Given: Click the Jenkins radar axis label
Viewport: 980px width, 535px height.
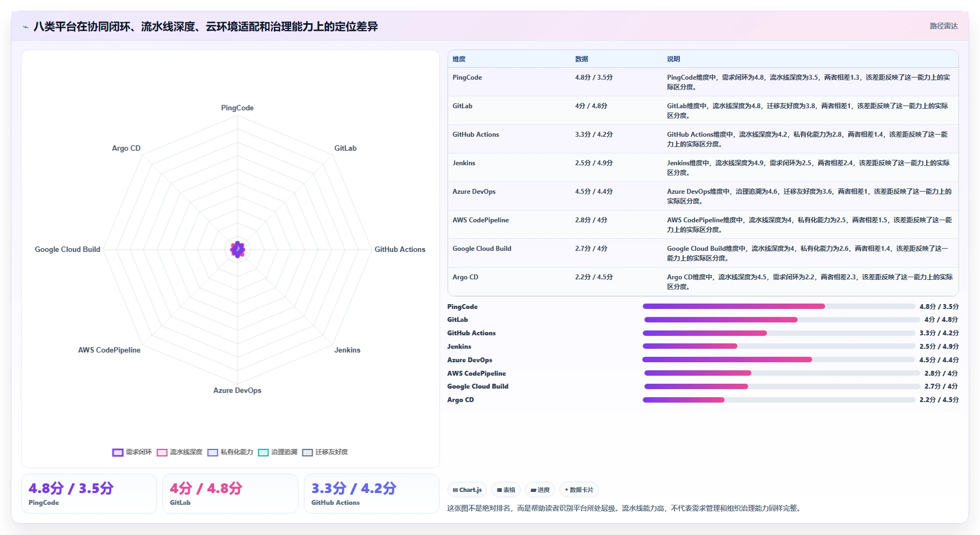Looking at the screenshot, I should [347, 350].
